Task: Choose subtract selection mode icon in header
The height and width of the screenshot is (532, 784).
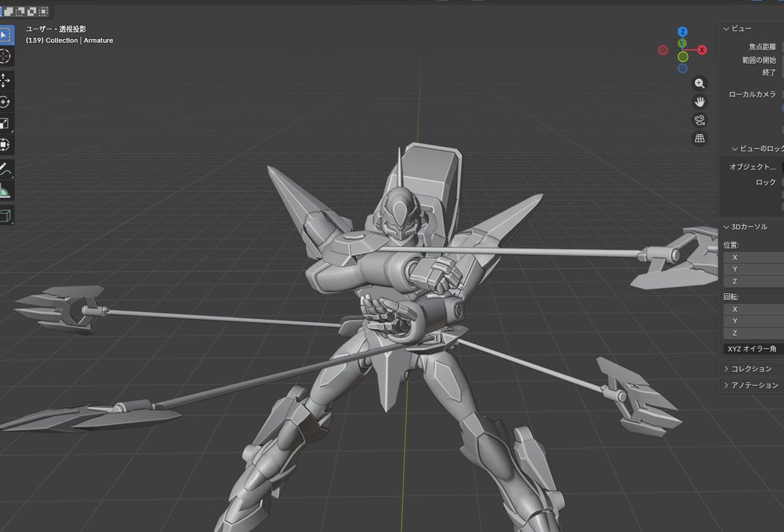Action: point(21,11)
